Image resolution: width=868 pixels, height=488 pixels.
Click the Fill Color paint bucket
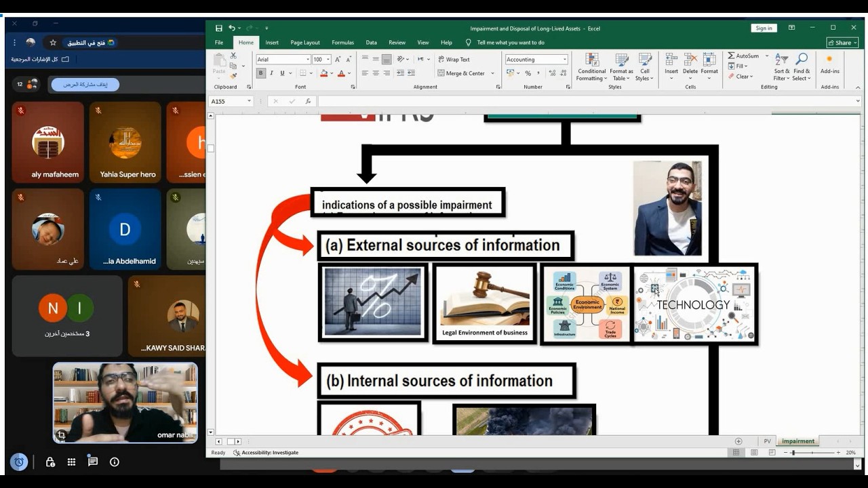click(323, 73)
